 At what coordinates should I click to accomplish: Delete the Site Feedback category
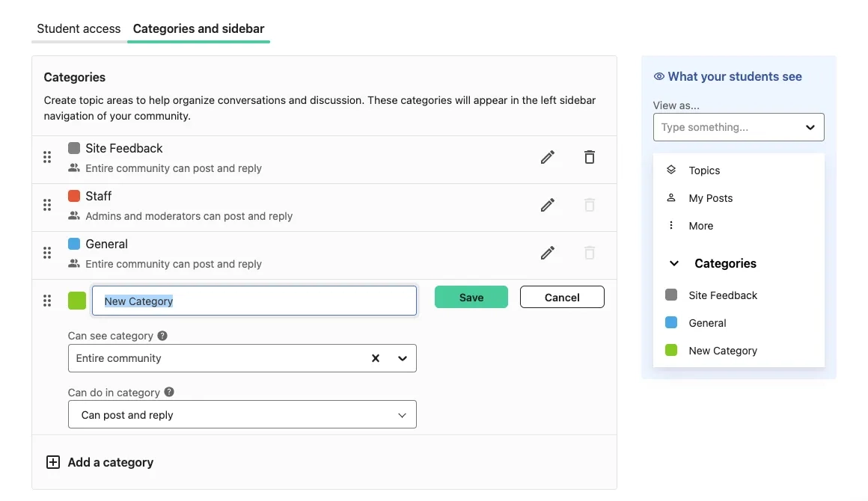pyautogui.click(x=590, y=158)
